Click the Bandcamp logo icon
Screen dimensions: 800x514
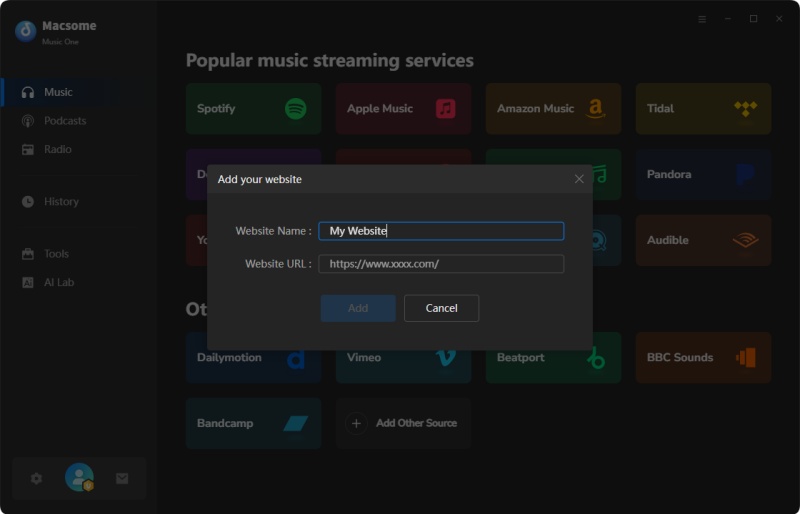295,423
